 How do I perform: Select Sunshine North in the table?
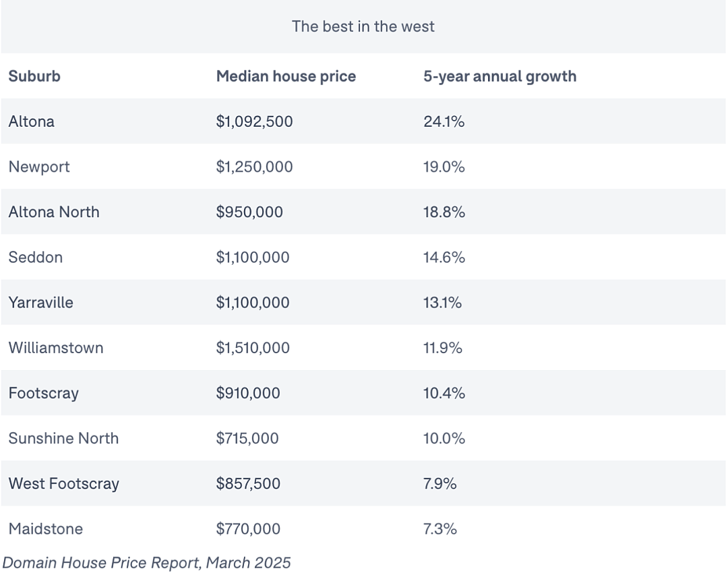tap(63, 438)
